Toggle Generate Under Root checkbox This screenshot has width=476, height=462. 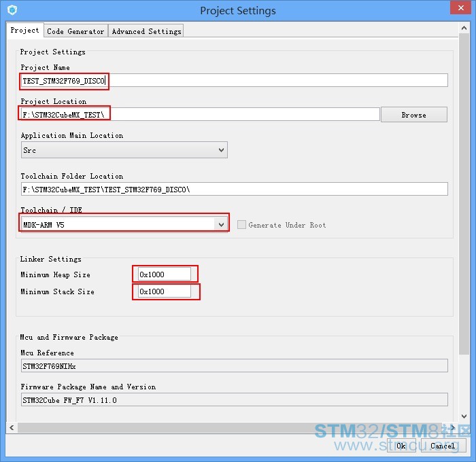tap(241, 225)
